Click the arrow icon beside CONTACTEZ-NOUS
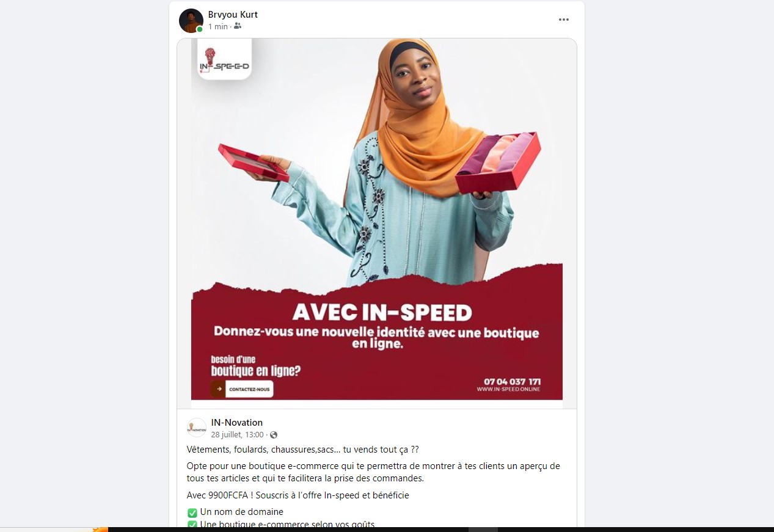774x532 pixels. pos(218,389)
